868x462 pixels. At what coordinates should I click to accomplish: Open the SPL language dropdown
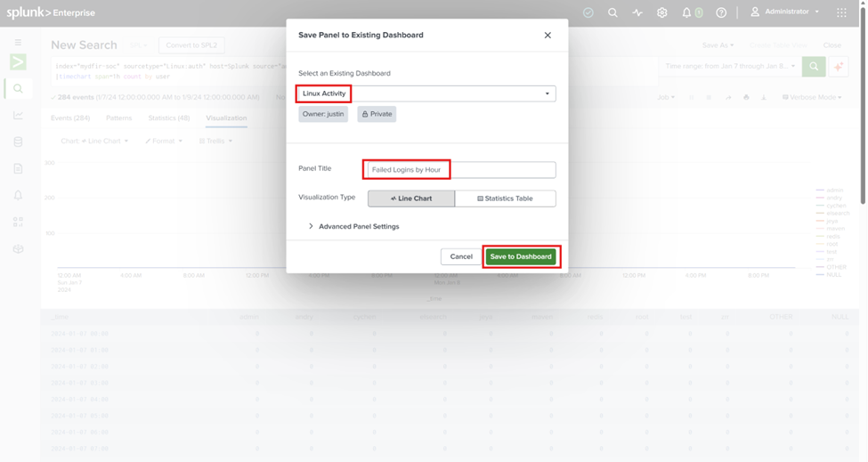[138, 45]
